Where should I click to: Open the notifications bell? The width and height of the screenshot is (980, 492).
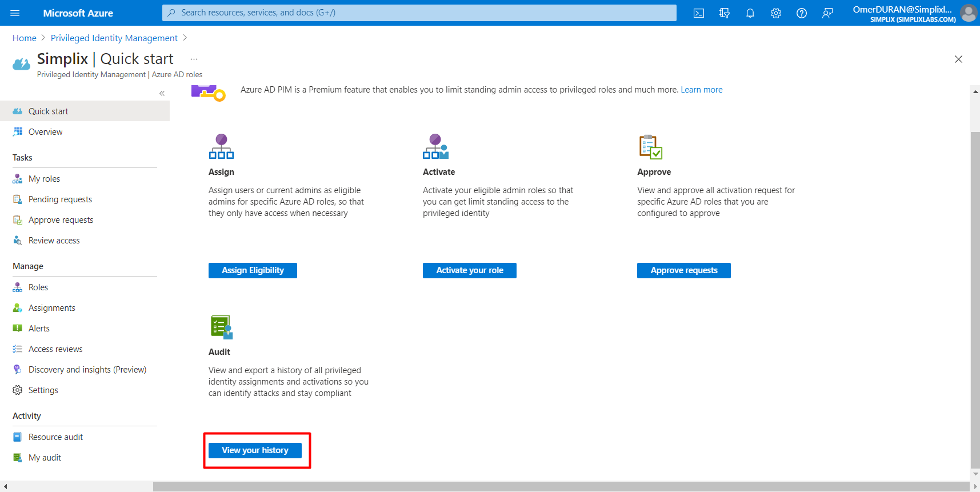tap(750, 13)
